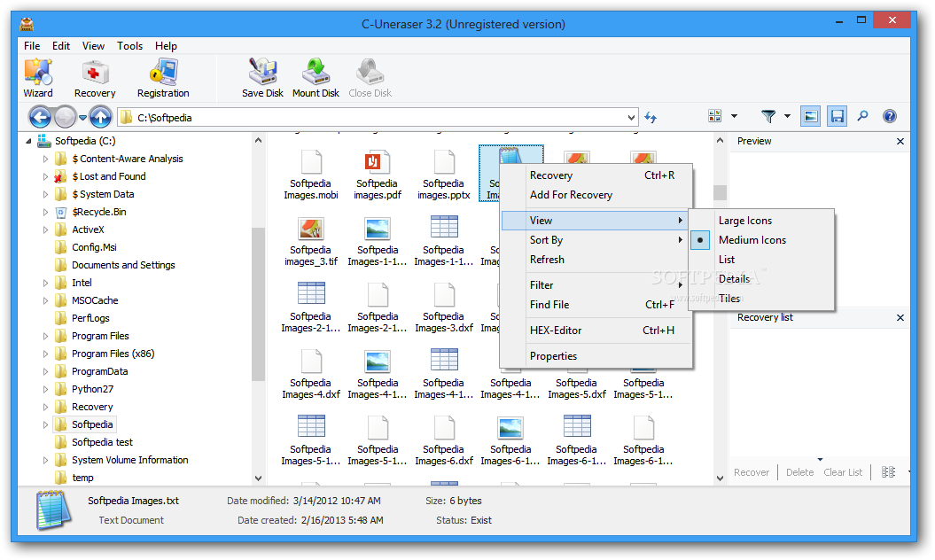Viewport: 935px width, 560px height.
Task: Click the Clear List button
Action: pyautogui.click(x=843, y=472)
